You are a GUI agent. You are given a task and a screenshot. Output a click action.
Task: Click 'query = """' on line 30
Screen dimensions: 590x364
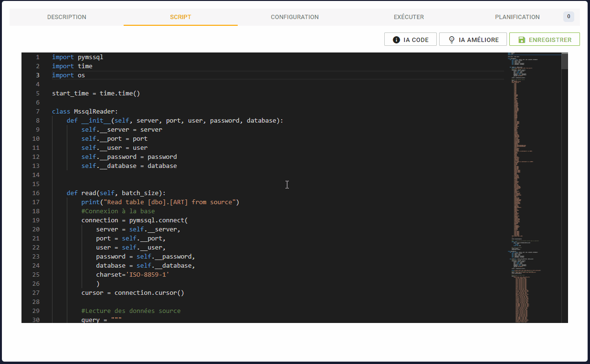point(102,320)
